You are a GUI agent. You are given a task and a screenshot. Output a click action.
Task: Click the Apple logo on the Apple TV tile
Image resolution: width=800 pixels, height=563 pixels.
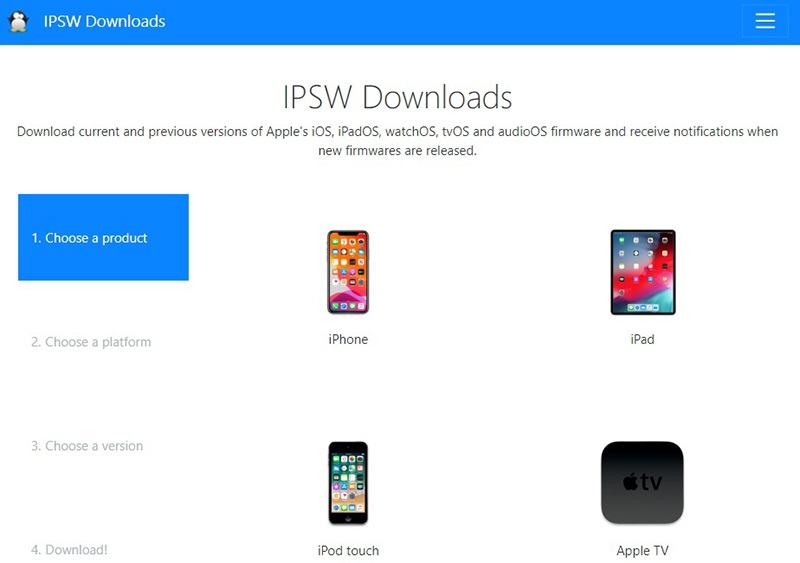point(630,481)
